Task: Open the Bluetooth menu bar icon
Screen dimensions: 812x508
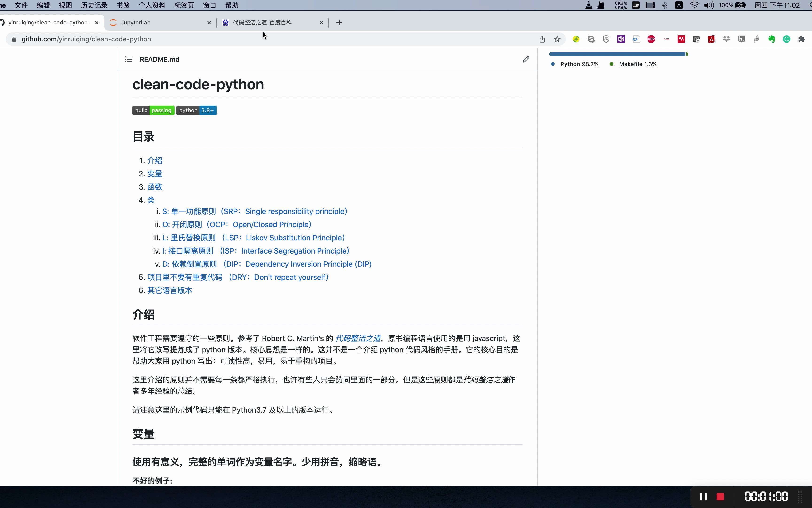Action: [x=665, y=5]
